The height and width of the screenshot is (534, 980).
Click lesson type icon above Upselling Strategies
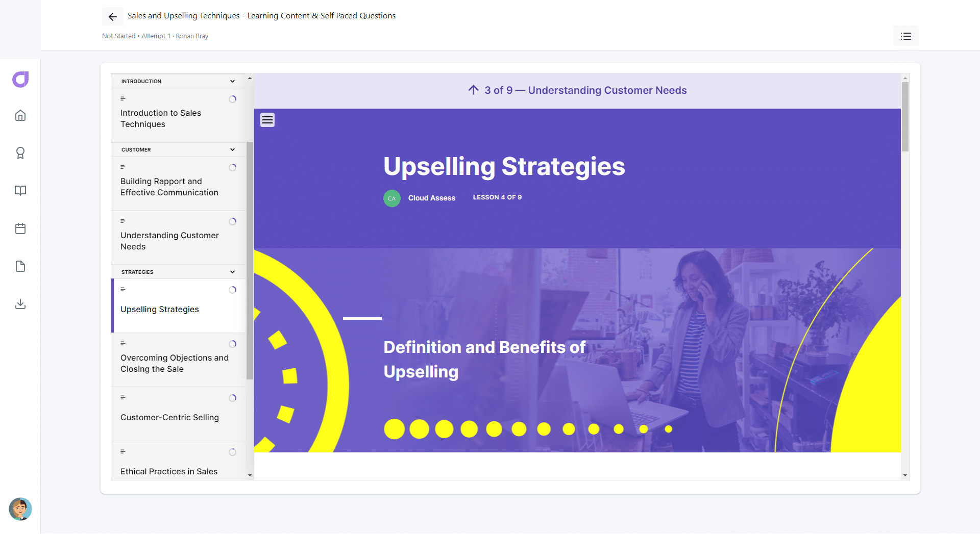coord(123,289)
